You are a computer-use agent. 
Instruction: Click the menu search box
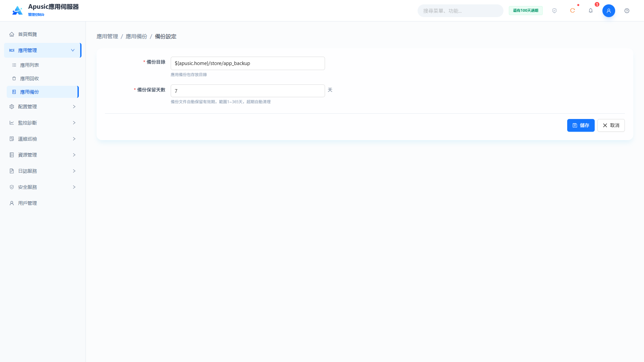[x=460, y=11]
